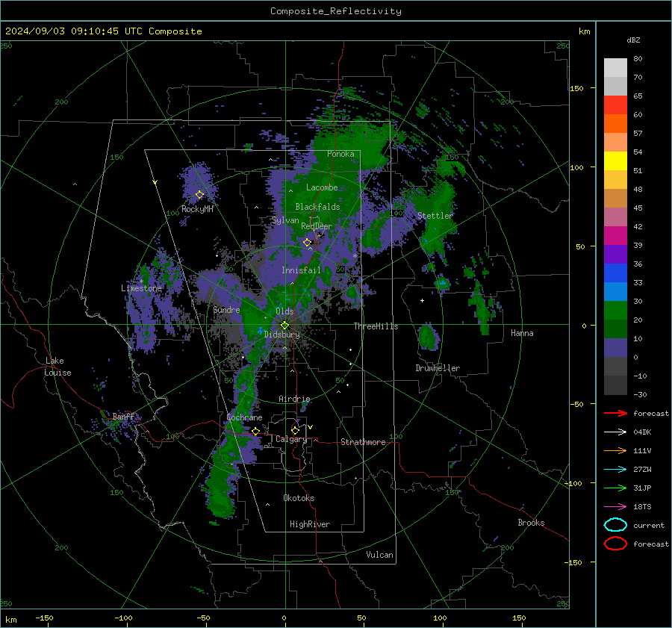Click the Sylvan label on the map
This screenshot has height=628, width=672.
(285, 220)
